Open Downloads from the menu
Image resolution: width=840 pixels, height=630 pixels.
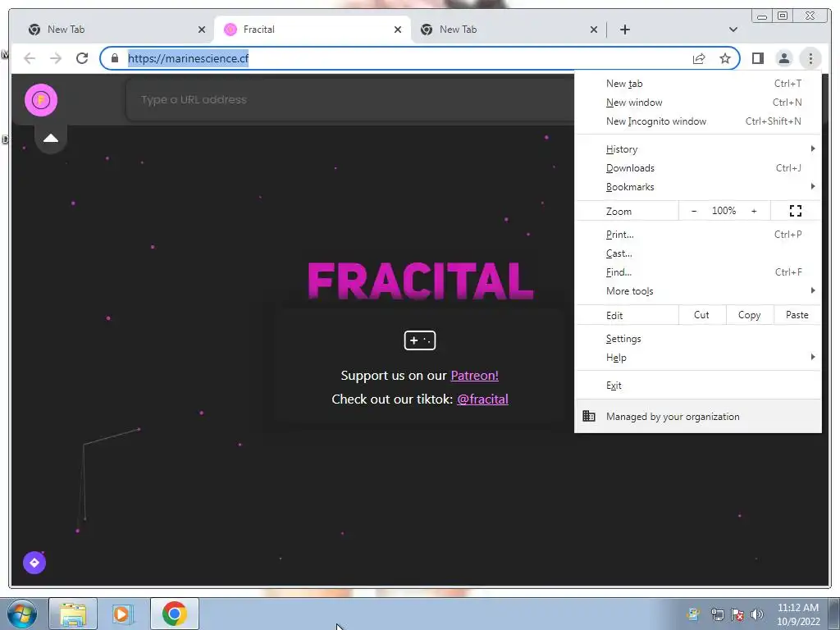pyautogui.click(x=698, y=168)
